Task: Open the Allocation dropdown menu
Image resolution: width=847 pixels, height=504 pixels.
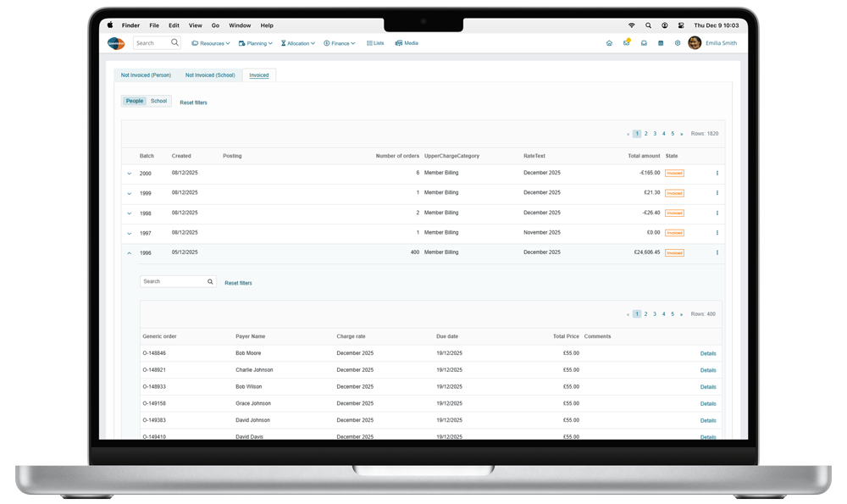Action: click(297, 43)
